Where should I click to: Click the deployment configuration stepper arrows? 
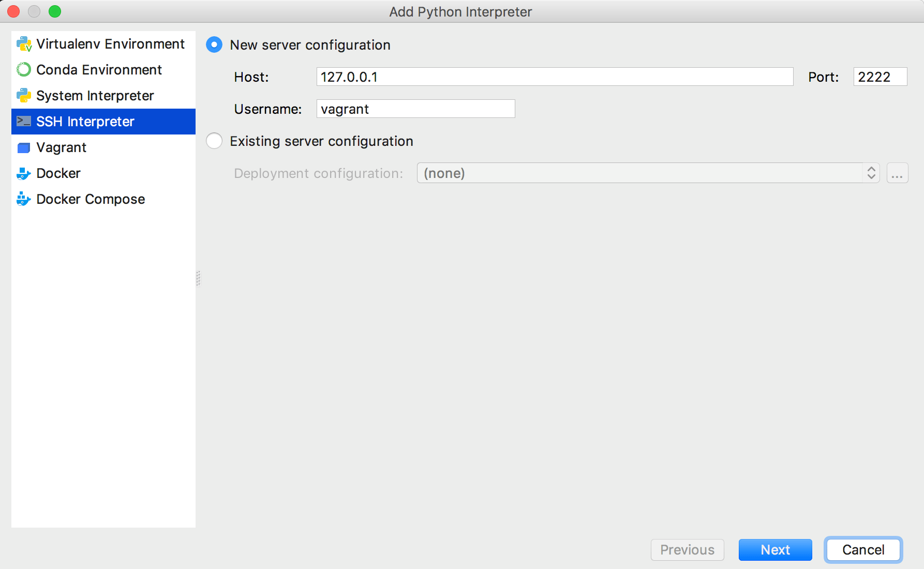[x=871, y=173]
